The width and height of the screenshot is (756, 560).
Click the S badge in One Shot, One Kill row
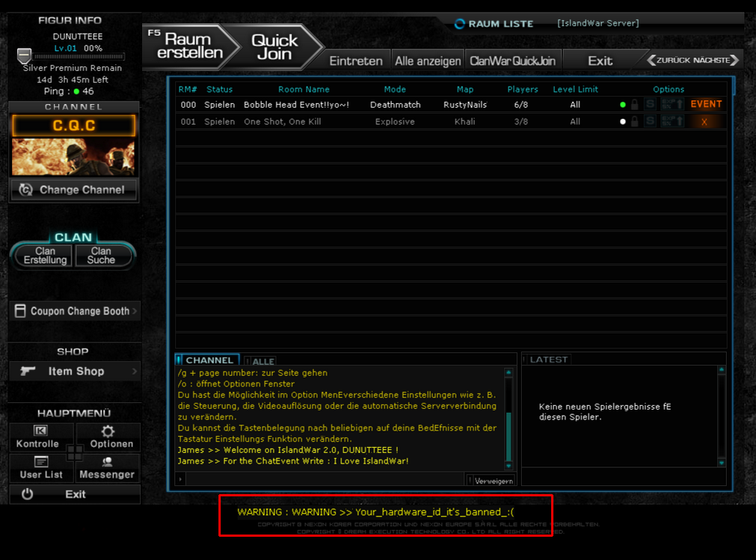[650, 121]
